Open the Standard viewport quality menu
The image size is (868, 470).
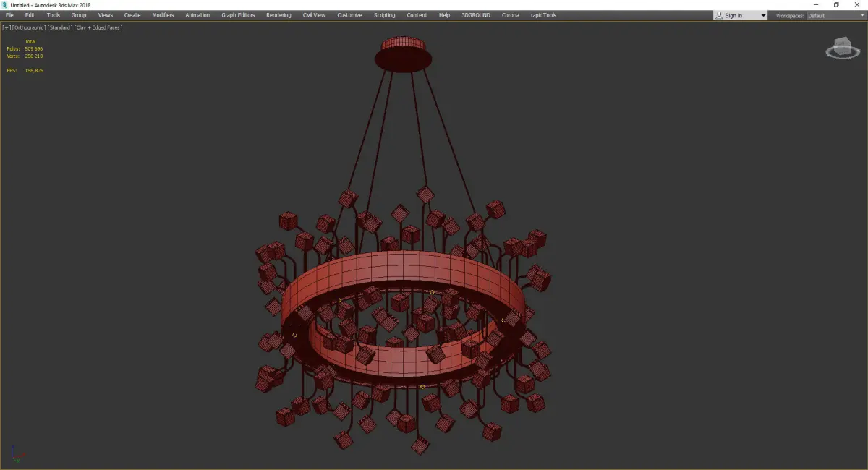(59, 27)
